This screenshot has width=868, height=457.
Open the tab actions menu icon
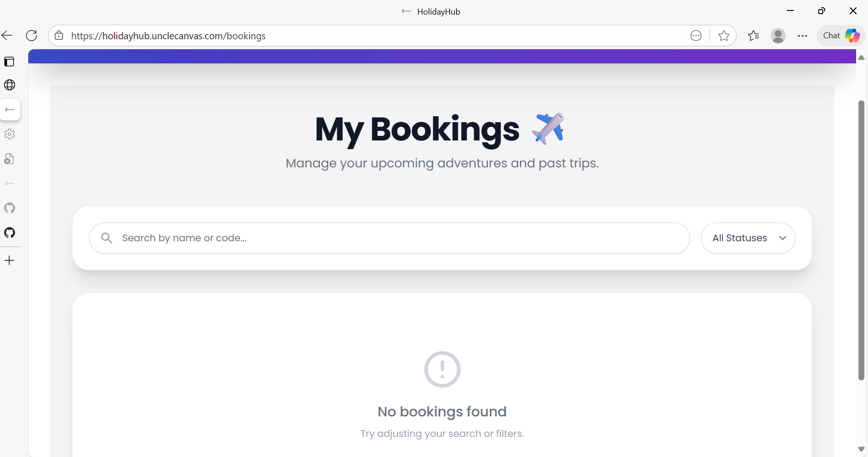pyautogui.click(x=9, y=62)
